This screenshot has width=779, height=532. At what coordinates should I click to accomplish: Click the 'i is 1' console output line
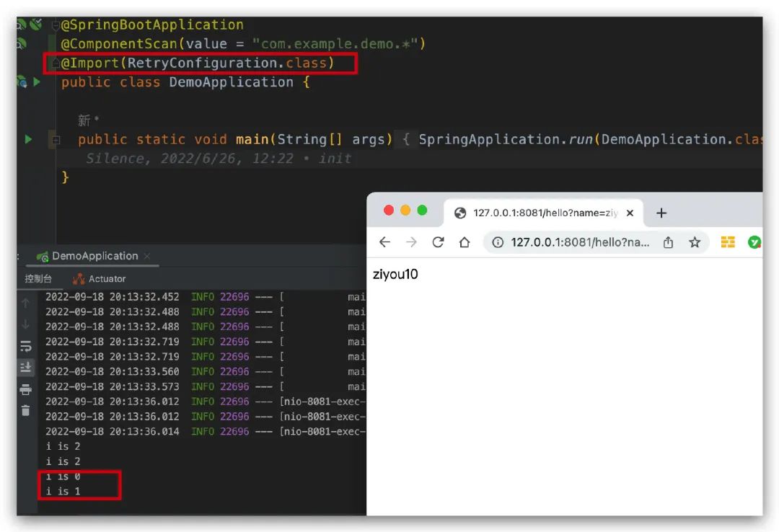click(x=63, y=491)
